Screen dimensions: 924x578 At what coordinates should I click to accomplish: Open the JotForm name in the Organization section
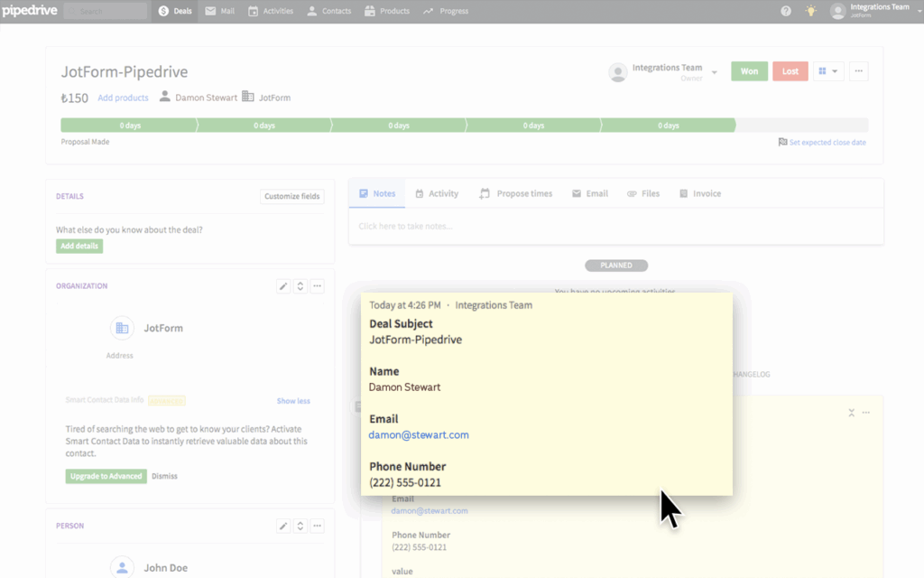coord(163,328)
